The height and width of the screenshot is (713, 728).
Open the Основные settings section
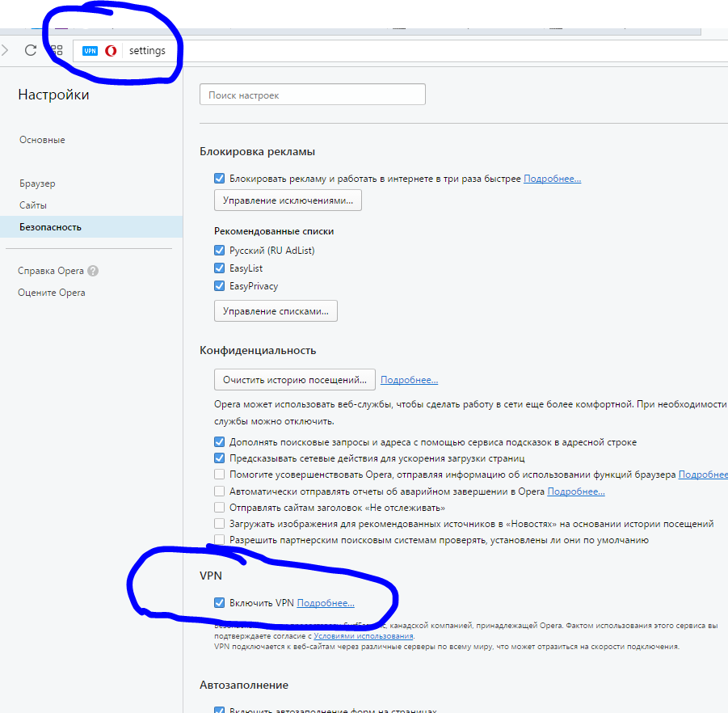pos(42,140)
